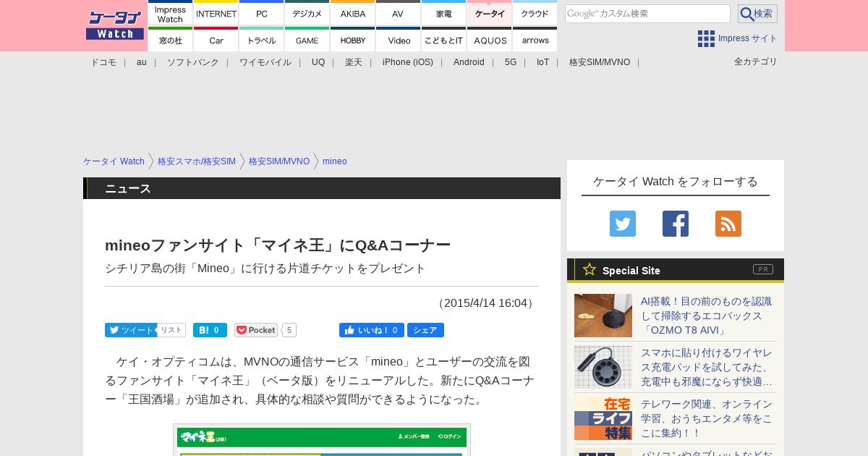
Task: Select the ソフトバンク category link
Action: pyautogui.click(x=193, y=62)
